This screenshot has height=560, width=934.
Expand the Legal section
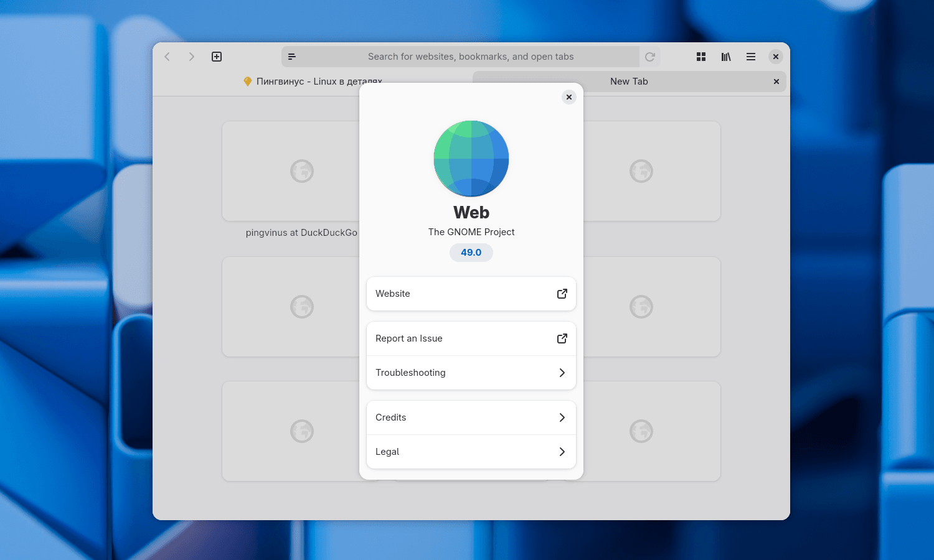[x=471, y=452]
